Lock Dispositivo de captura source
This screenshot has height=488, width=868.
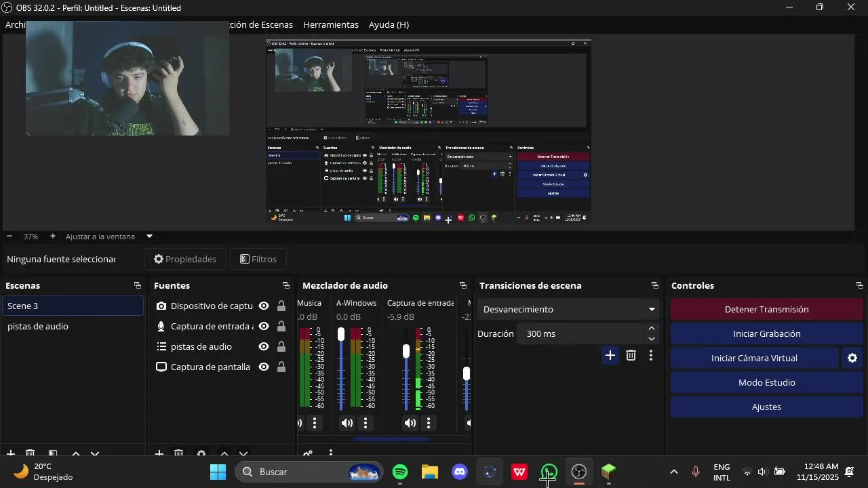(x=281, y=306)
